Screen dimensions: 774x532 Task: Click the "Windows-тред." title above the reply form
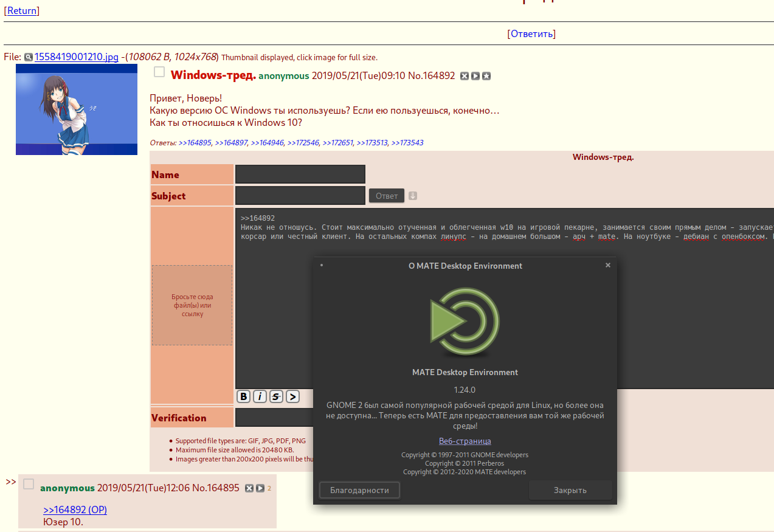pyautogui.click(x=603, y=157)
